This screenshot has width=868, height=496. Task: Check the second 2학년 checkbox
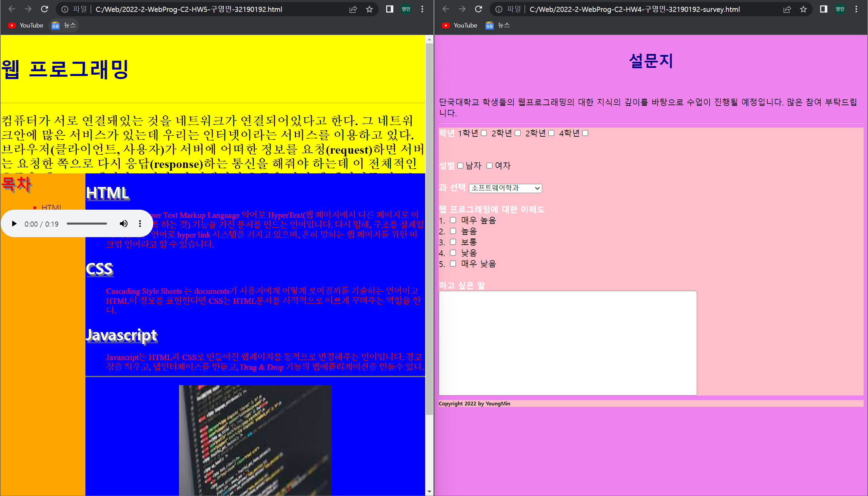pos(551,133)
